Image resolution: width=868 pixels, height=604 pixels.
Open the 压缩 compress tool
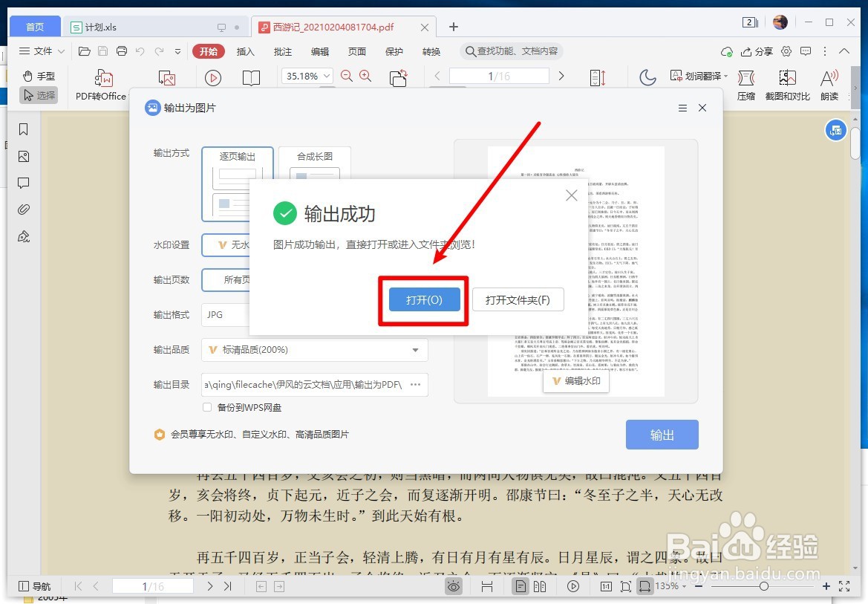click(746, 85)
